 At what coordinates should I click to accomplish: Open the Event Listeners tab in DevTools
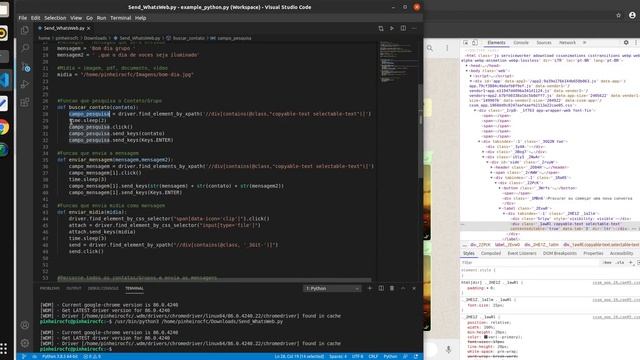click(x=522, y=253)
